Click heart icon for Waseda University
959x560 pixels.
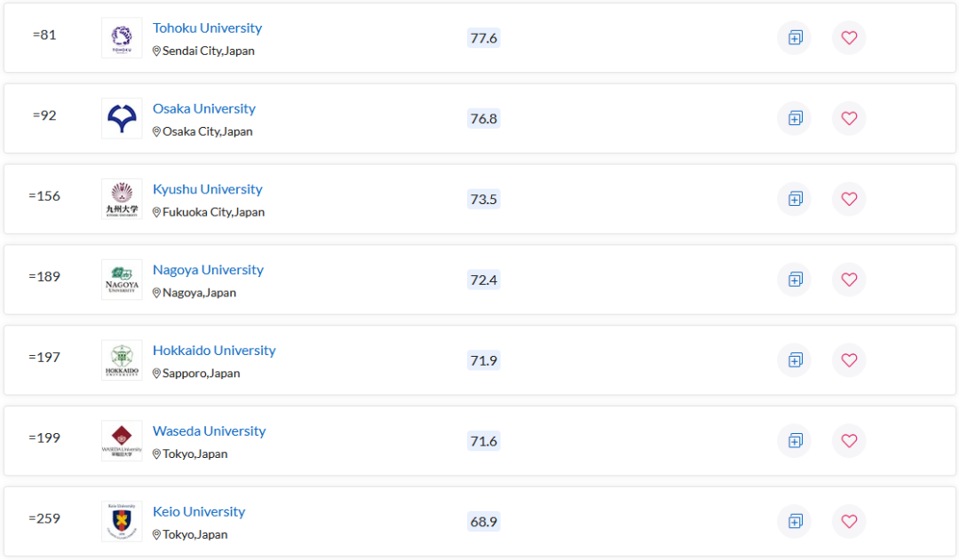pos(849,441)
